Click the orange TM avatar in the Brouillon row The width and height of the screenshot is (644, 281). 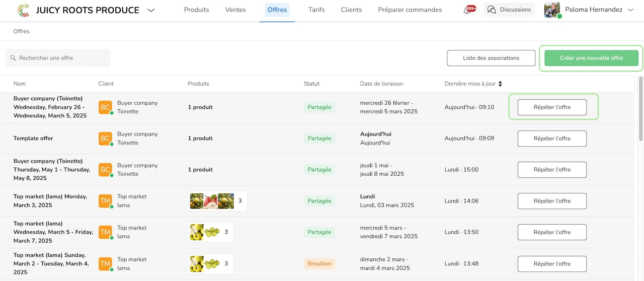tap(105, 263)
